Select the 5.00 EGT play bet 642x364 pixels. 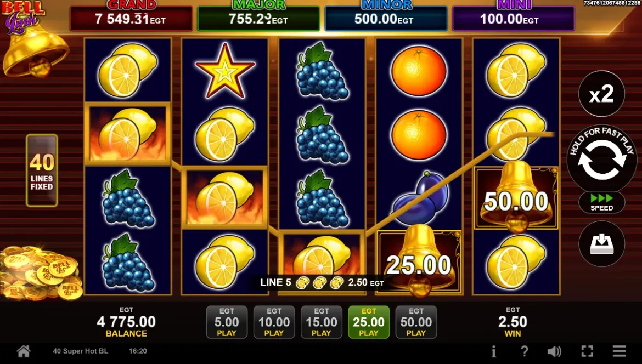pos(227,322)
